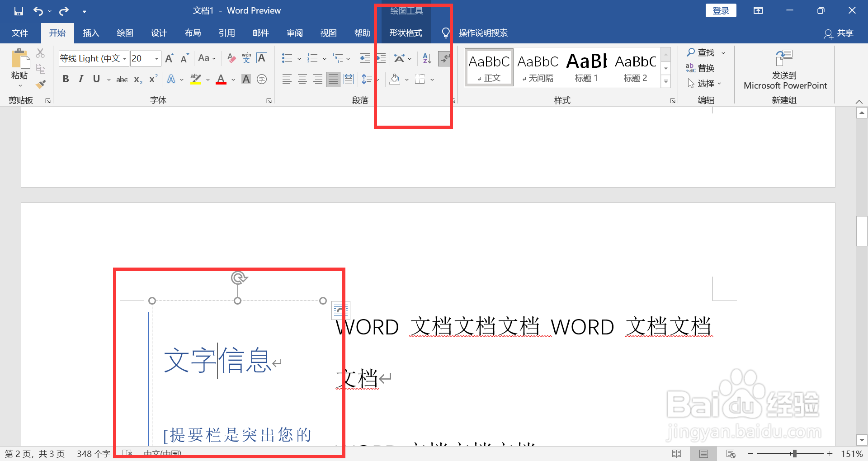Click the vertical scrollbar thumb
Viewport: 868px width, 461px height.
(862, 231)
